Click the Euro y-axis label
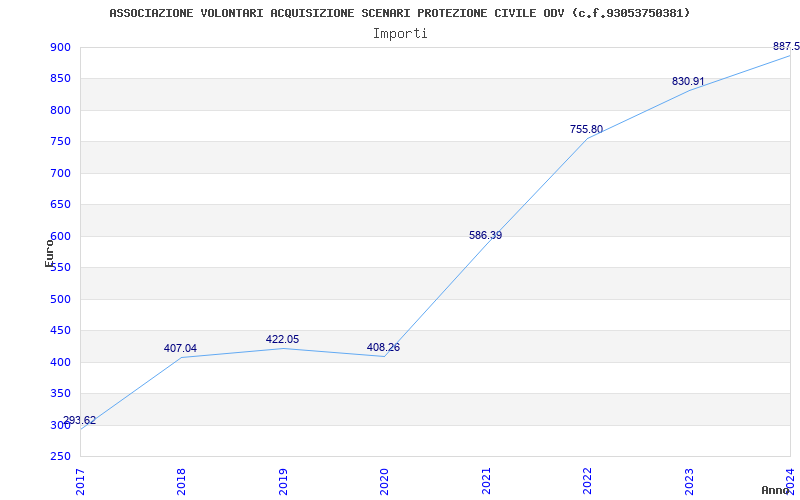The width and height of the screenshot is (800, 500). click(49, 252)
